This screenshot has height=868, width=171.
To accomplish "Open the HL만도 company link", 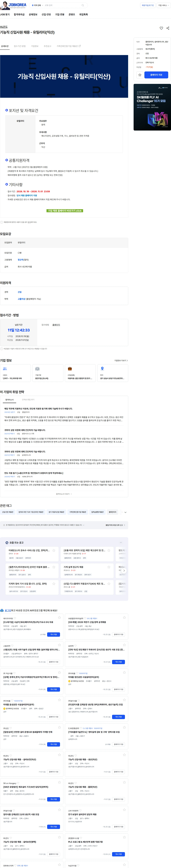I will 4,27.
